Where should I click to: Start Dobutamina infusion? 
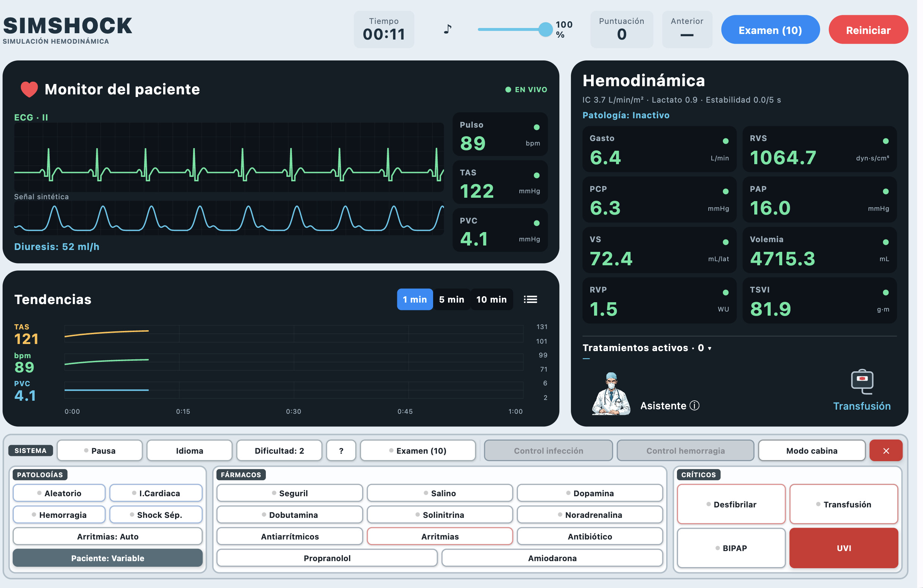pos(289,514)
